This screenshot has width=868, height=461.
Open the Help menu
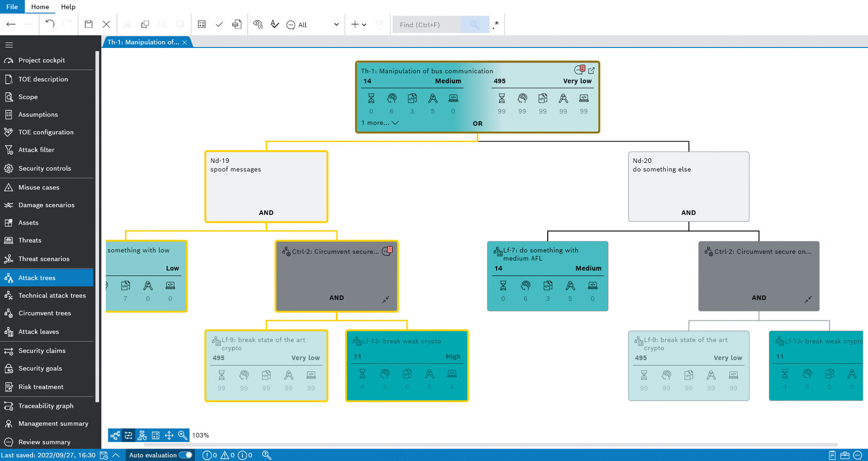68,7
